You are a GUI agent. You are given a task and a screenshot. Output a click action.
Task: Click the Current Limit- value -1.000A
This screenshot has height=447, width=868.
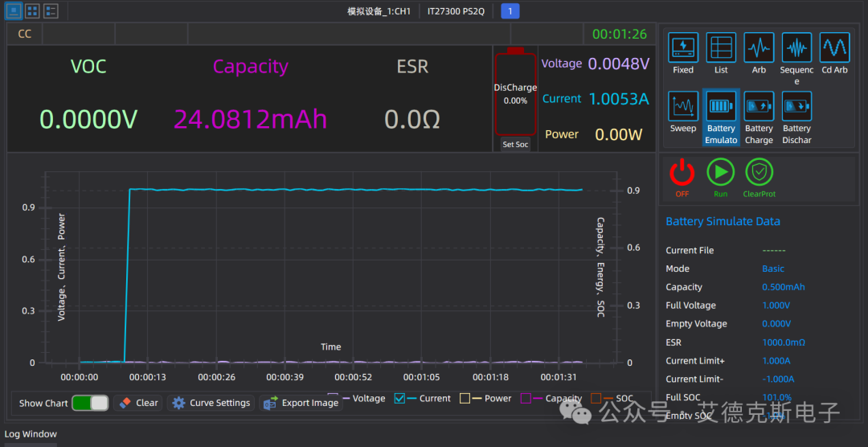point(778,379)
